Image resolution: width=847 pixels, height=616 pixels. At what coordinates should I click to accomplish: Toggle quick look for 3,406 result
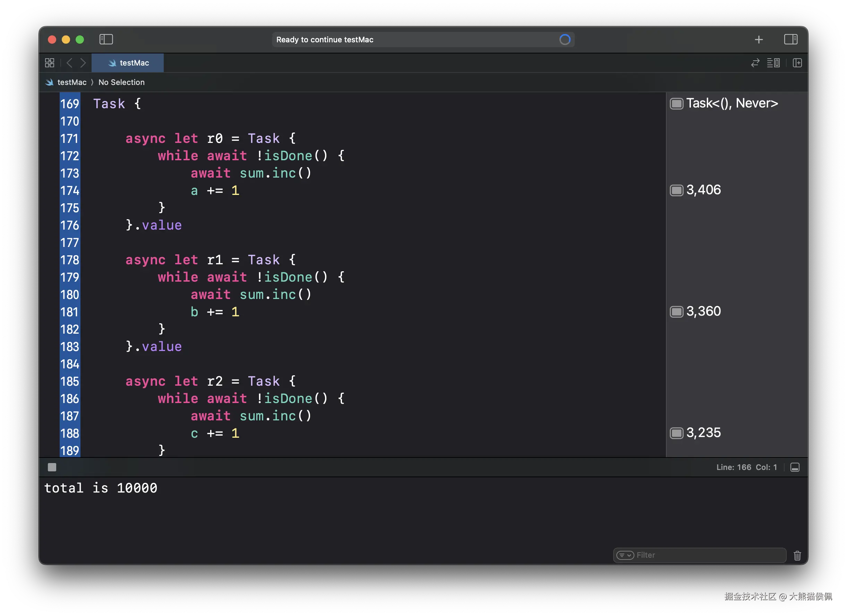coord(676,190)
